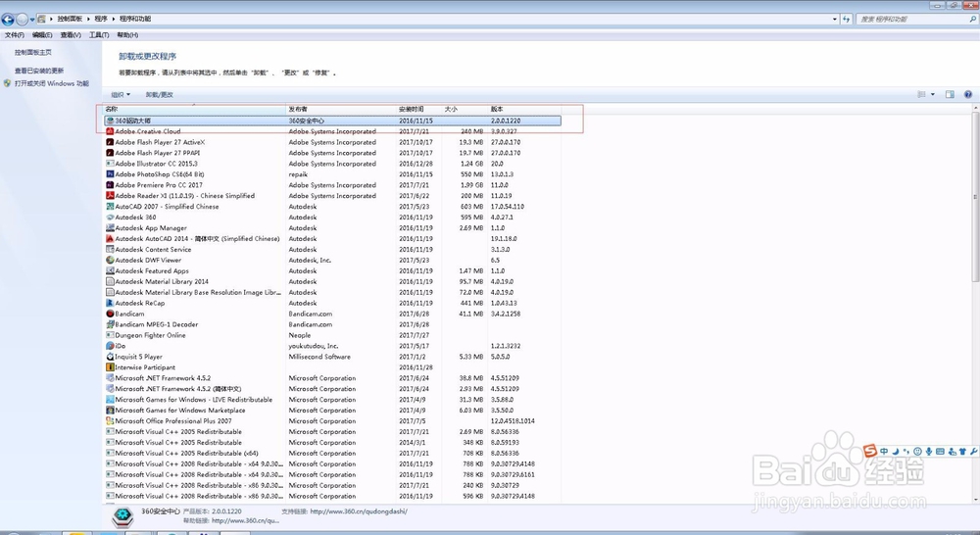The width and height of the screenshot is (980, 535).
Task: Open the soft keyboard icon on IME bar
Action: (x=940, y=452)
